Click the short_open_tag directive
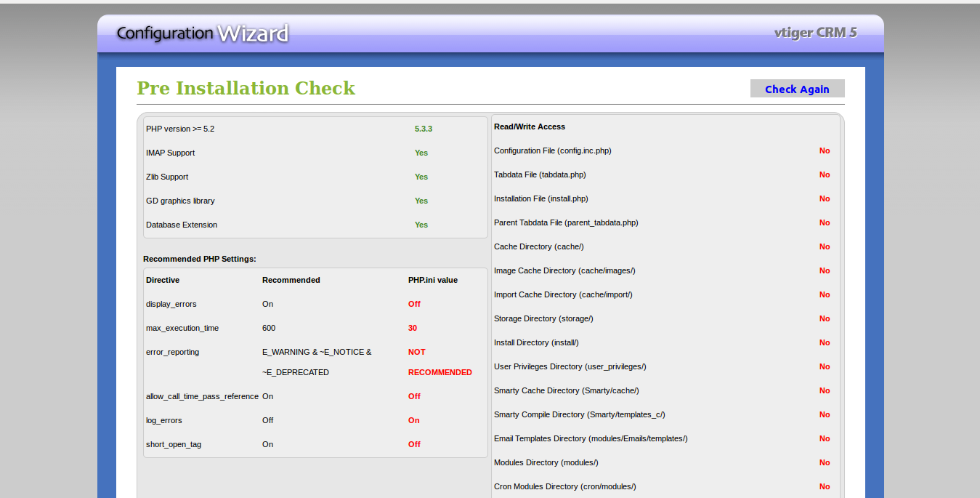Viewport: 980px width, 498px height. [174, 444]
